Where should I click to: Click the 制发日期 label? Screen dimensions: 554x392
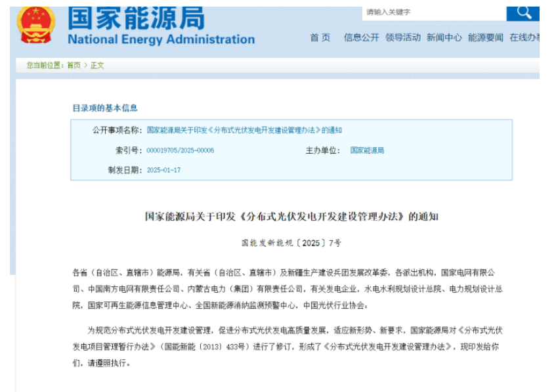point(125,170)
